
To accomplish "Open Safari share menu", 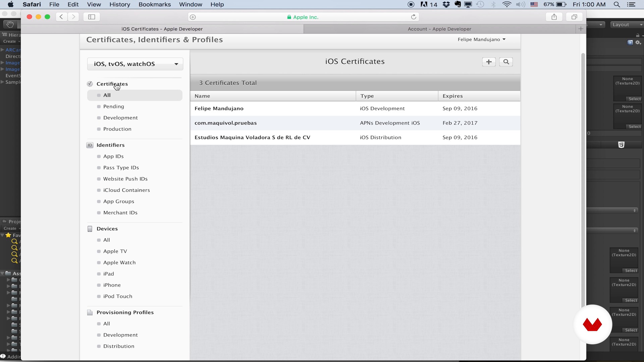I will [554, 17].
